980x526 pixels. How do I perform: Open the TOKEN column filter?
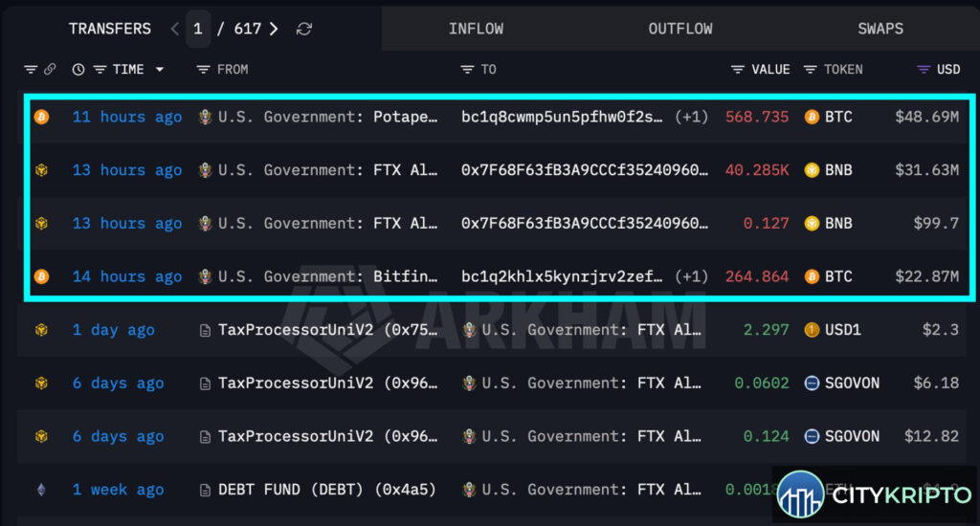pos(810,70)
